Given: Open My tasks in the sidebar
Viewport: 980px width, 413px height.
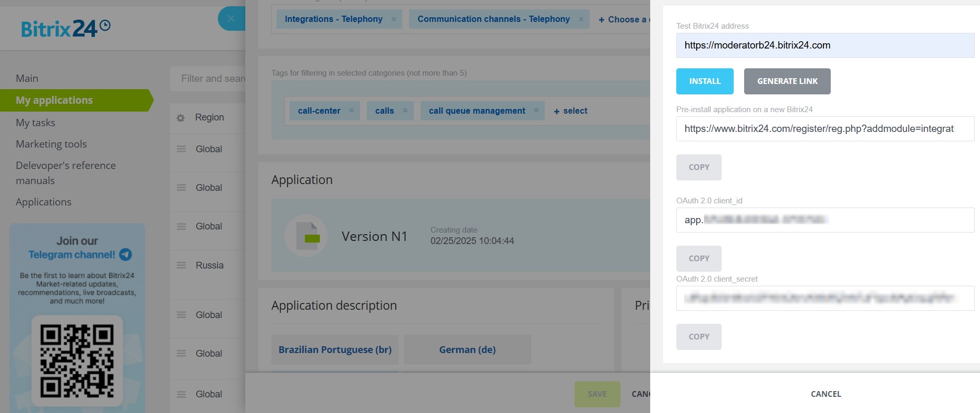Looking at the screenshot, I should point(35,123).
